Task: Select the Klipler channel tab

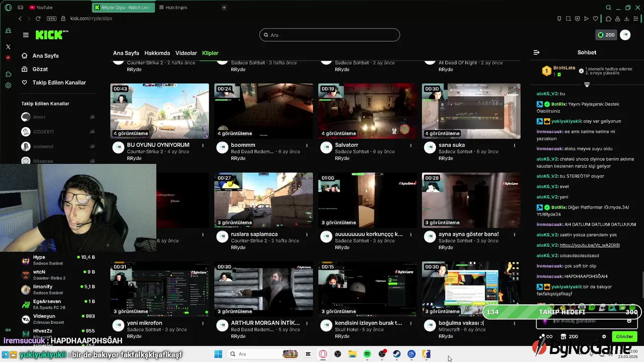Action: coord(210,53)
